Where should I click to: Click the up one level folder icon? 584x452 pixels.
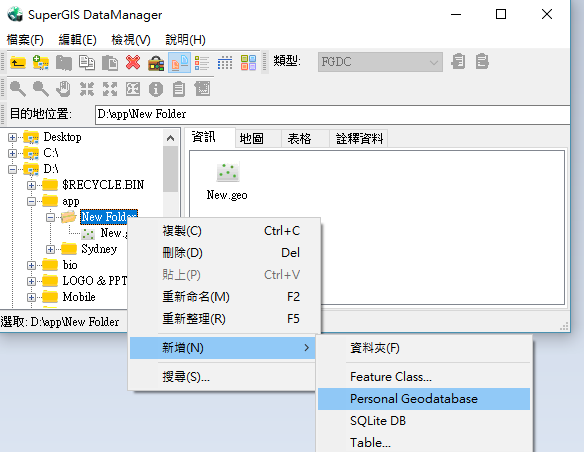pyautogui.click(x=18, y=62)
